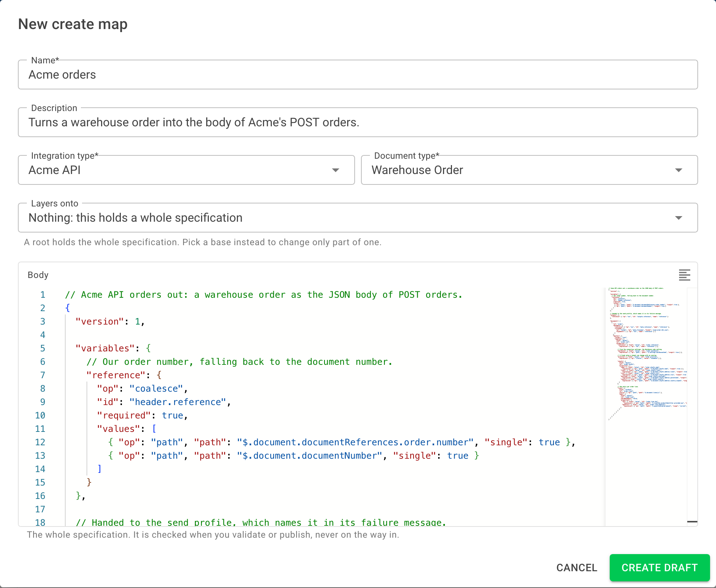This screenshot has height=588, width=716.
Task: Click the root specification helper text
Action: 202,242
